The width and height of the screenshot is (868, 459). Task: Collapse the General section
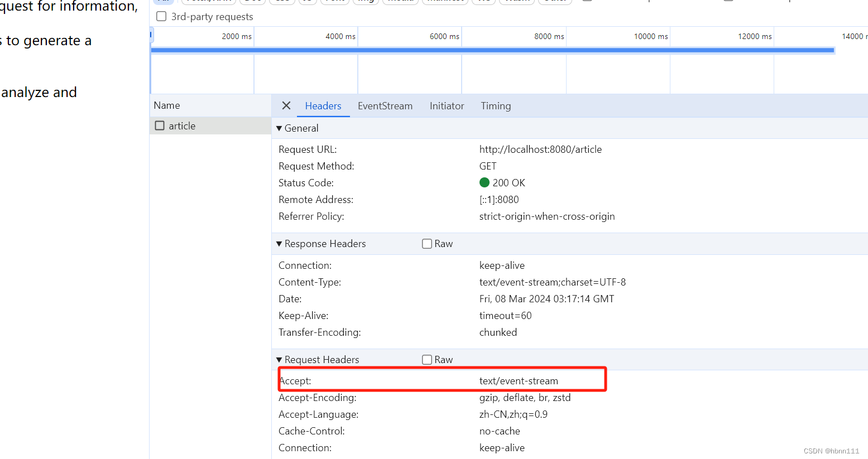[279, 128]
